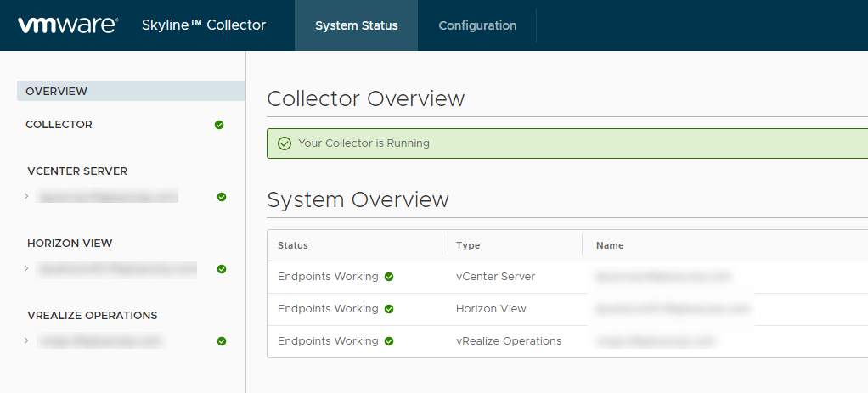Click the VCENTER SERVER section heading
The width and height of the screenshot is (868, 393).
[77, 171]
